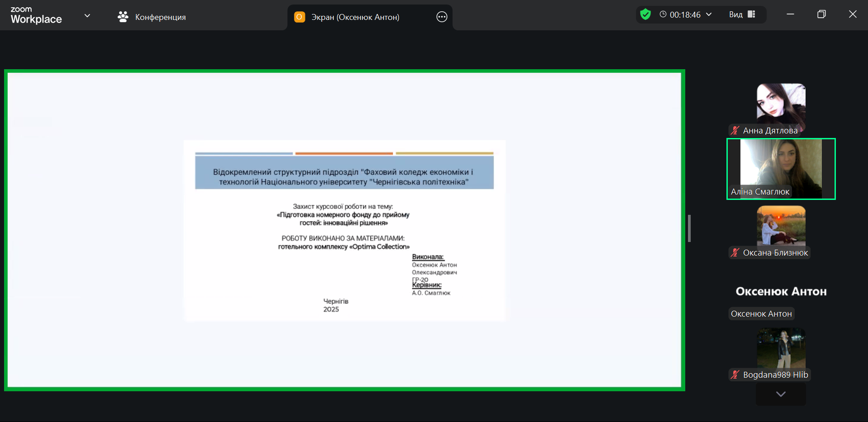The width and height of the screenshot is (868, 422).
Task: Click the Zoom Workplace logo
Action: click(x=36, y=15)
